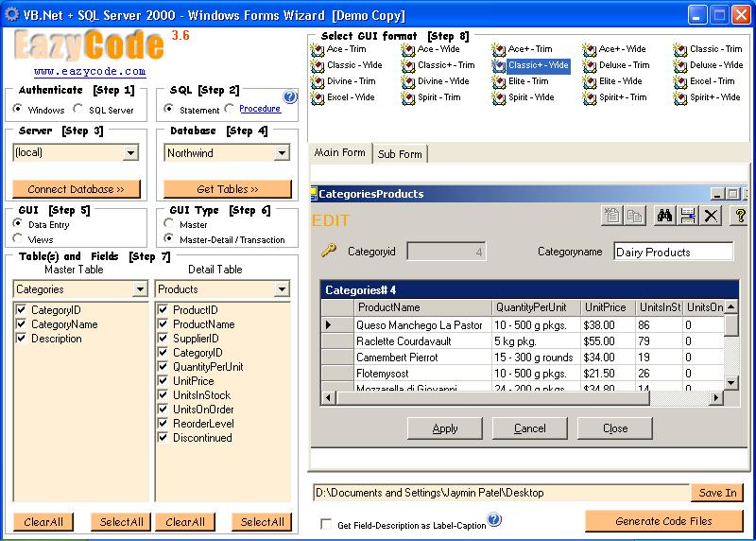The image size is (756, 541).
Task: Pick Excel - Wide GUI format
Action: click(x=343, y=97)
